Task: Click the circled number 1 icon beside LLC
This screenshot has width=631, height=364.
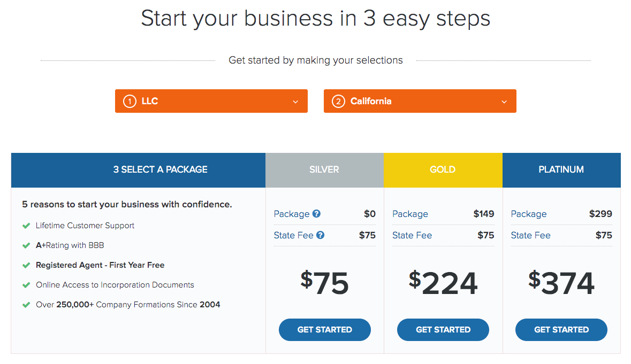Action: point(130,101)
